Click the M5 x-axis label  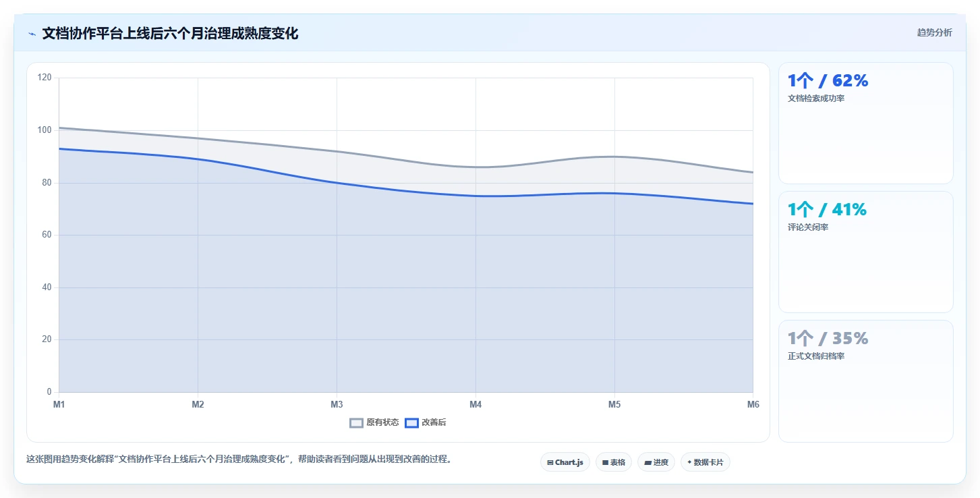(614, 404)
